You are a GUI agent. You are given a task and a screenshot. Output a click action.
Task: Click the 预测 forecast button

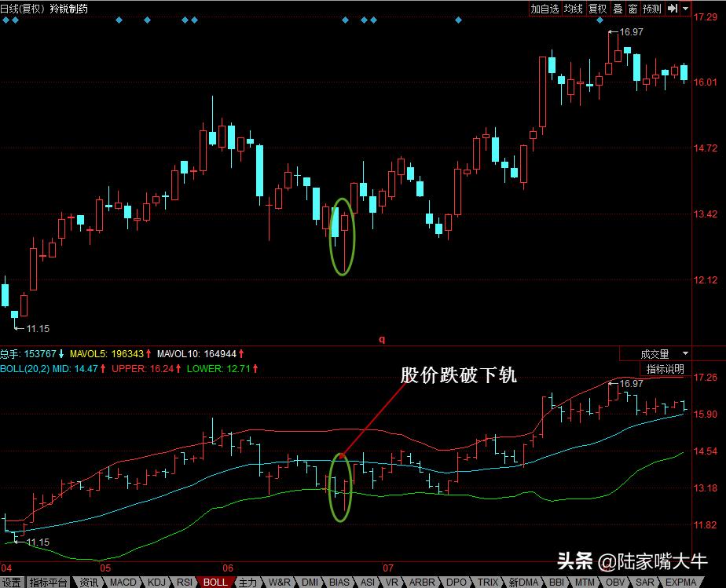[652, 9]
